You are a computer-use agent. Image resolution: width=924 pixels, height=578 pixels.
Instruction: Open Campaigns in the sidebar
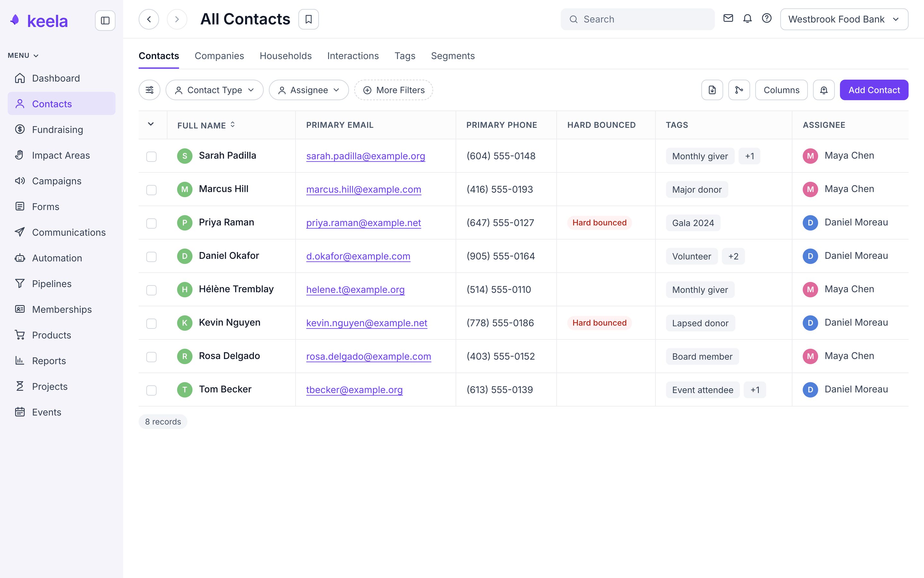[x=62, y=180]
